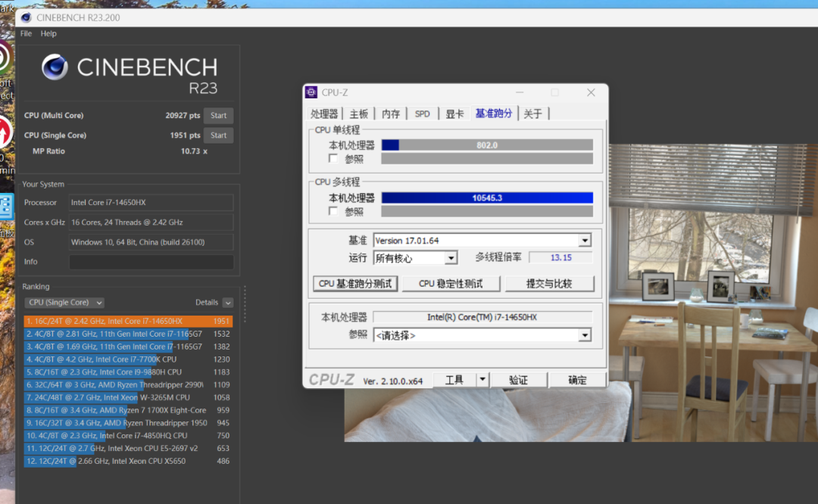
Task: Click the multi-thread 参照 reference bar
Action: 487,211
